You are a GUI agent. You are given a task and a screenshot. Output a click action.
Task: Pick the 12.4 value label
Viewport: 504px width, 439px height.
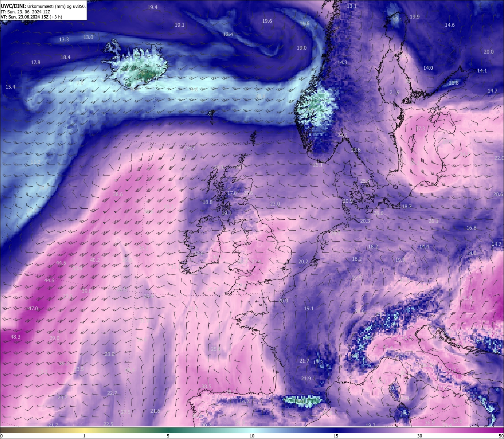(x=228, y=35)
